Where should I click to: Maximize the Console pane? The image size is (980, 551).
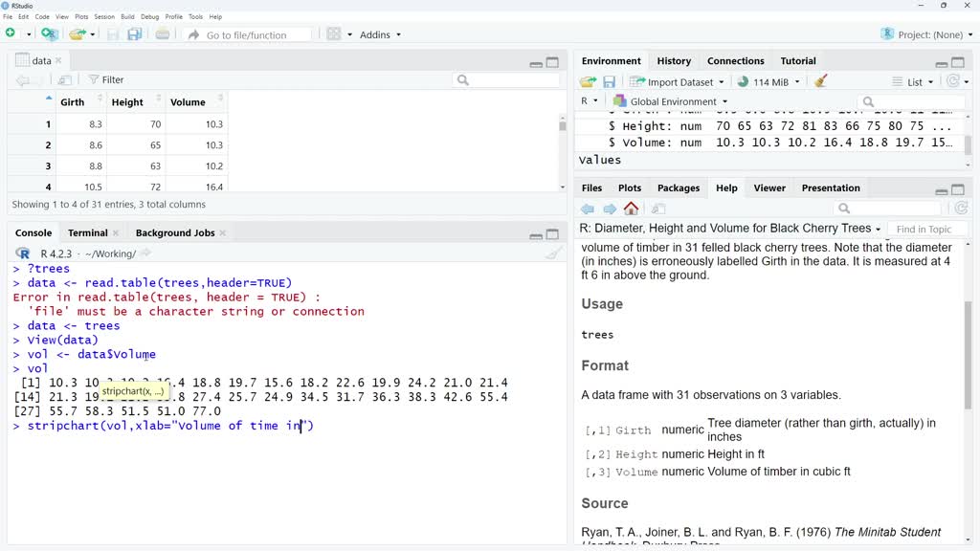tap(552, 234)
